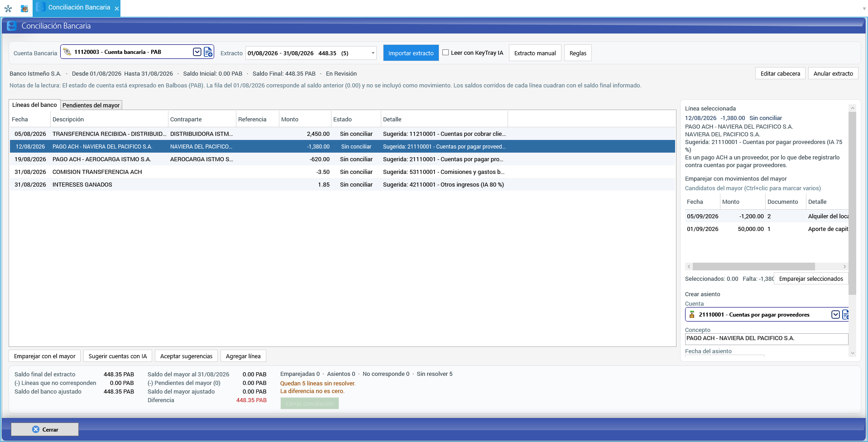Enable Leer con KeyTray IA checkbox

(x=446, y=53)
